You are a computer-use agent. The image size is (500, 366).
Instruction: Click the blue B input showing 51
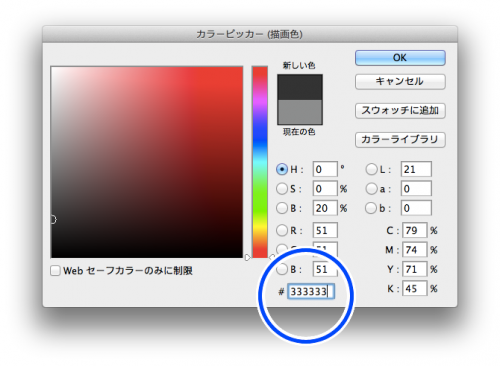(325, 269)
